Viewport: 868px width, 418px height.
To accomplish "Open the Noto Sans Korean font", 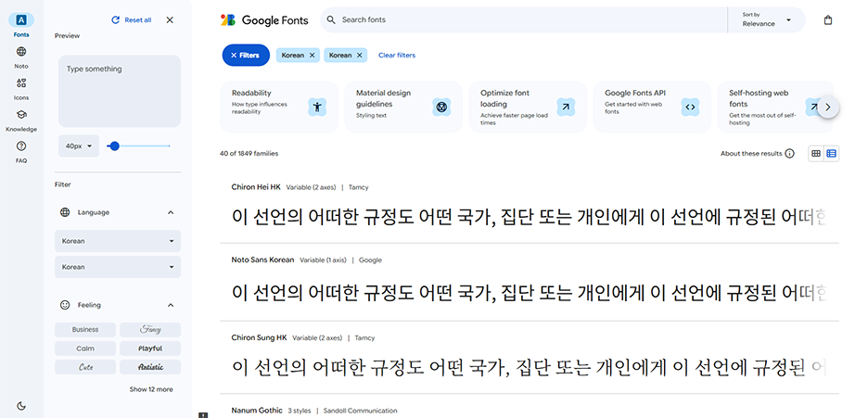I will (x=263, y=260).
